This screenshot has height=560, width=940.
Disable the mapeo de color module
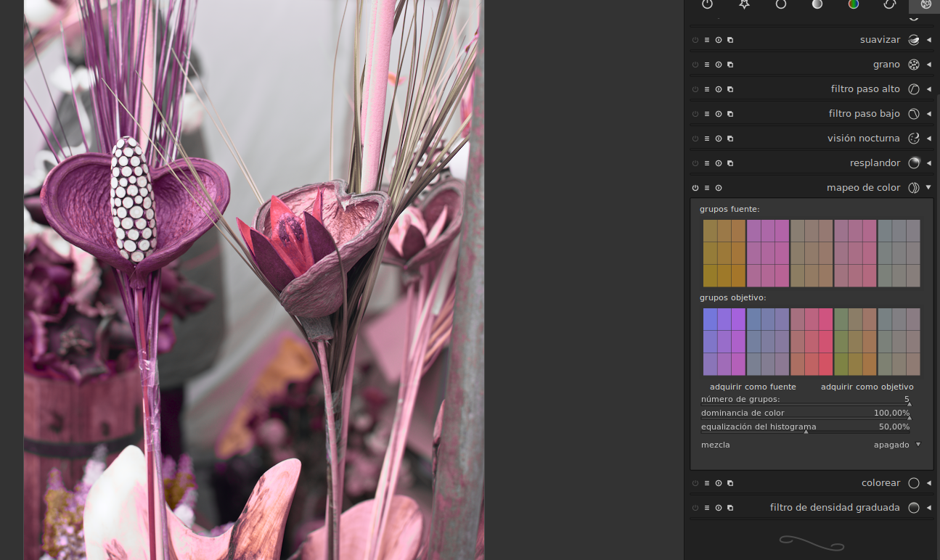(695, 188)
